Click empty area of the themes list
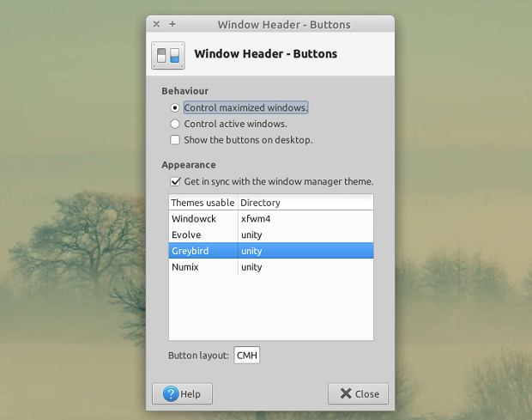 (x=271, y=307)
